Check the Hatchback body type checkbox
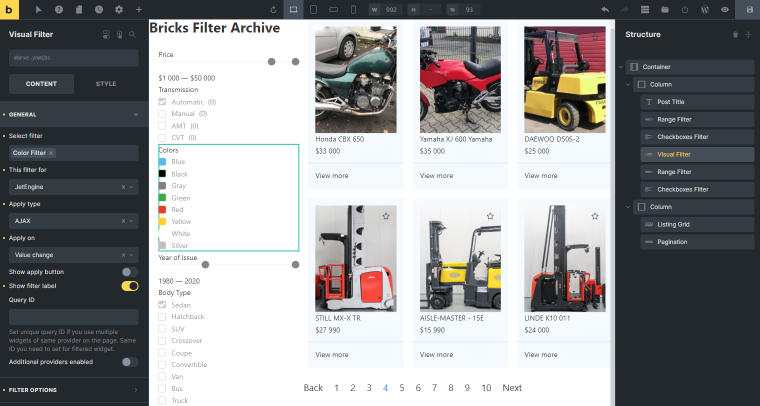760x406 pixels. pos(162,317)
